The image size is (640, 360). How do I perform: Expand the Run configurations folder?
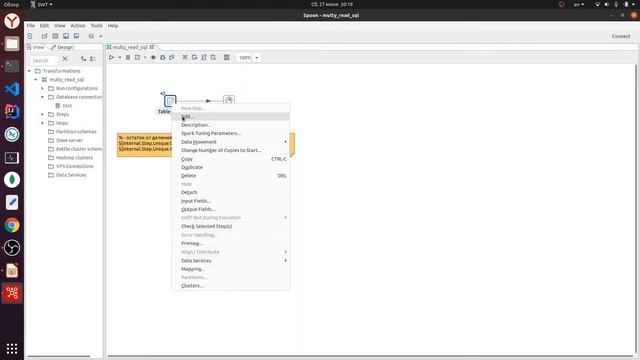pyautogui.click(x=42, y=88)
